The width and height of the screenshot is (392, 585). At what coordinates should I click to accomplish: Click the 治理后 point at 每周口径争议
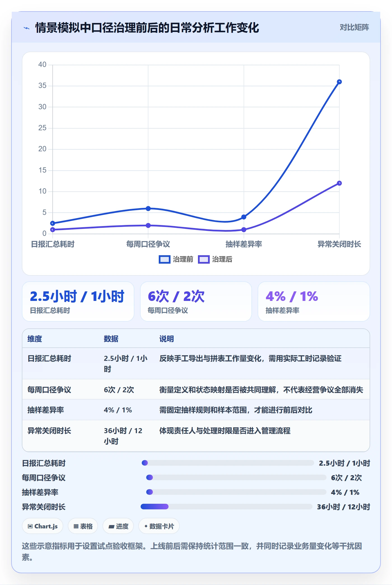click(x=148, y=225)
